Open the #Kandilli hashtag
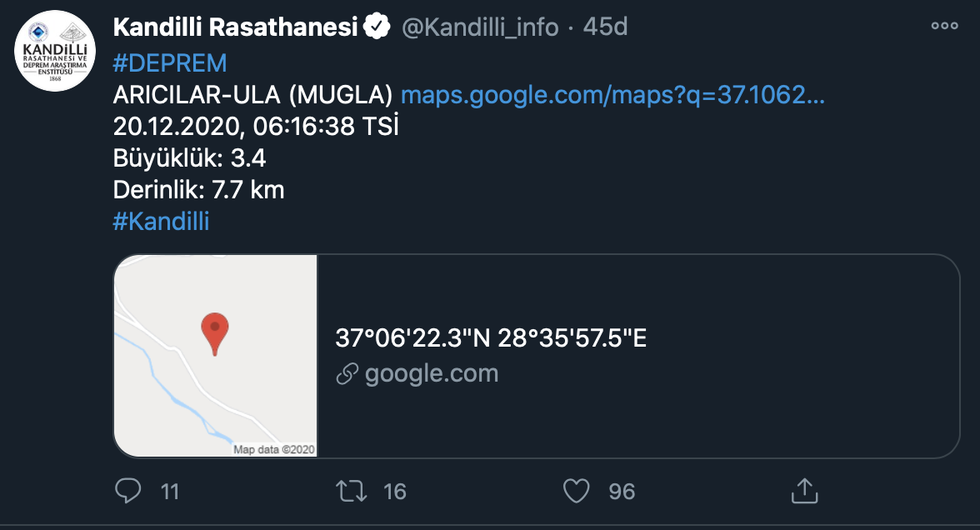The width and height of the screenshot is (980, 530). tap(161, 222)
